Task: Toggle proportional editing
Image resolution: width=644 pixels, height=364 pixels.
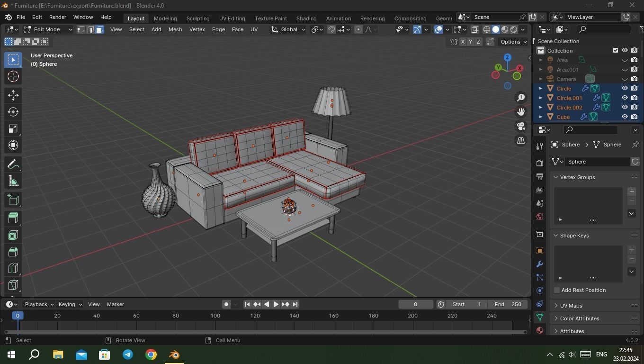Action: tap(358, 29)
